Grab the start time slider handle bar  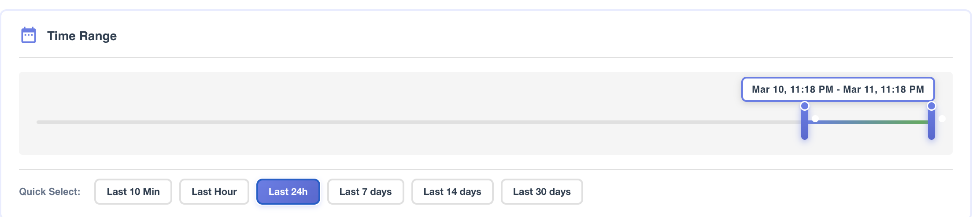[x=805, y=124]
